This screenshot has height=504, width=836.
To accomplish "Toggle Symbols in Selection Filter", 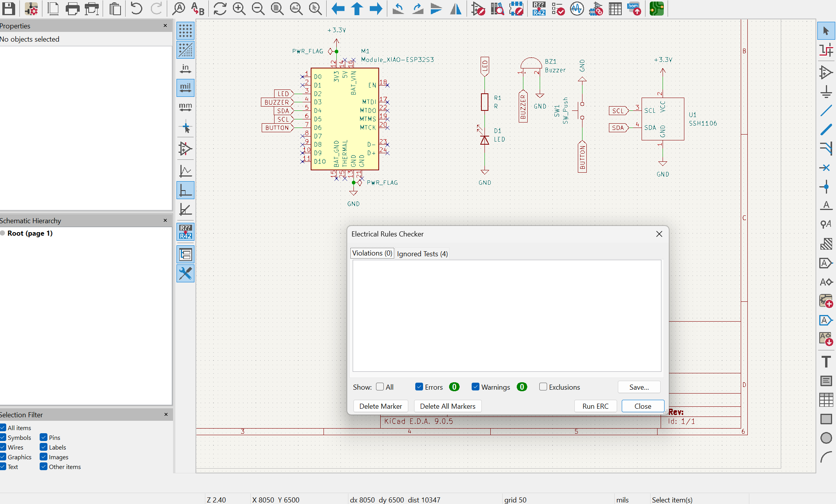I will tap(3, 437).
